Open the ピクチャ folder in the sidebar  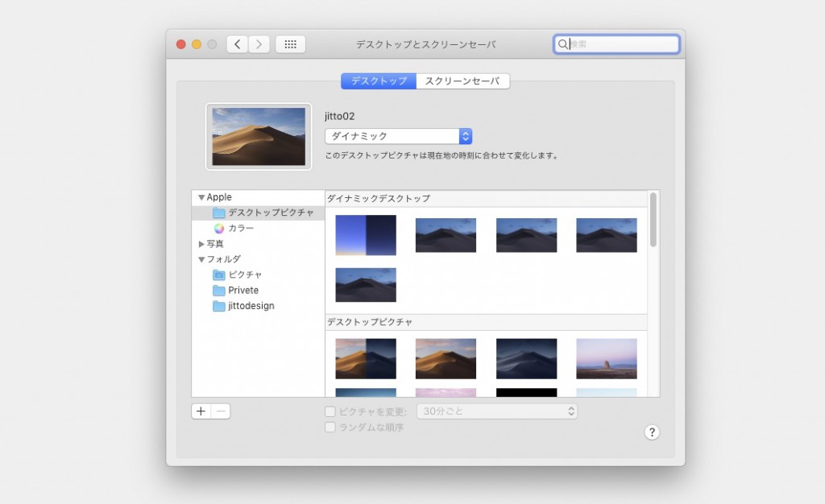coord(237,275)
